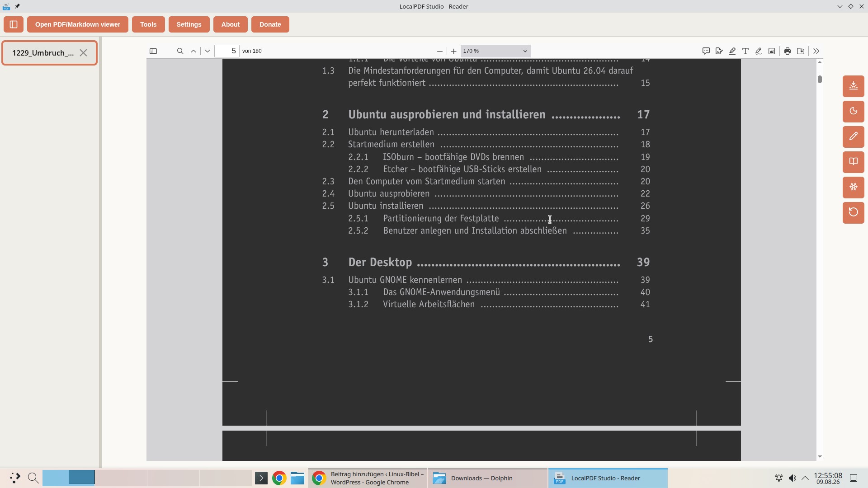
Task: Open TOC entry 'Virtuelle Arbeitsflächen'
Action: (x=429, y=305)
